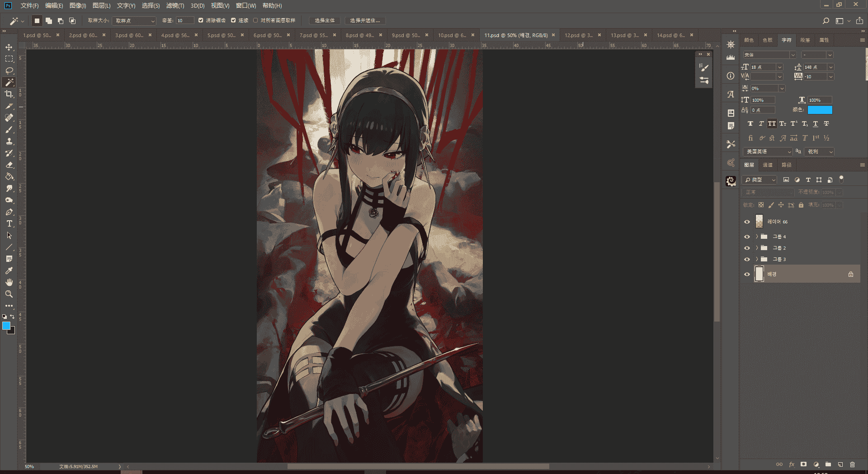This screenshot has height=474, width=868.
Task: Expand the 그룹 3 layer group
Action: [x=757, y=259]
